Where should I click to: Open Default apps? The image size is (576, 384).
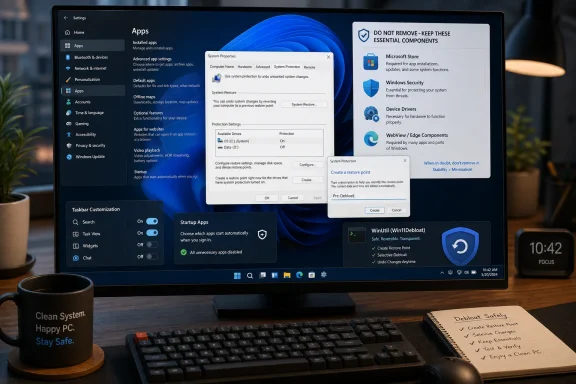[x=166, y=83]
